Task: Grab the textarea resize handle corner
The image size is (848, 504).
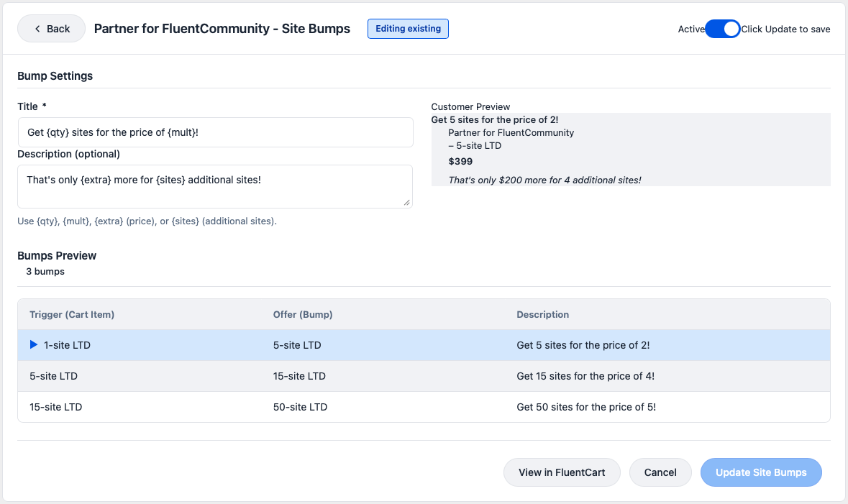Action: pyautogui.click(x=406, y=202)
